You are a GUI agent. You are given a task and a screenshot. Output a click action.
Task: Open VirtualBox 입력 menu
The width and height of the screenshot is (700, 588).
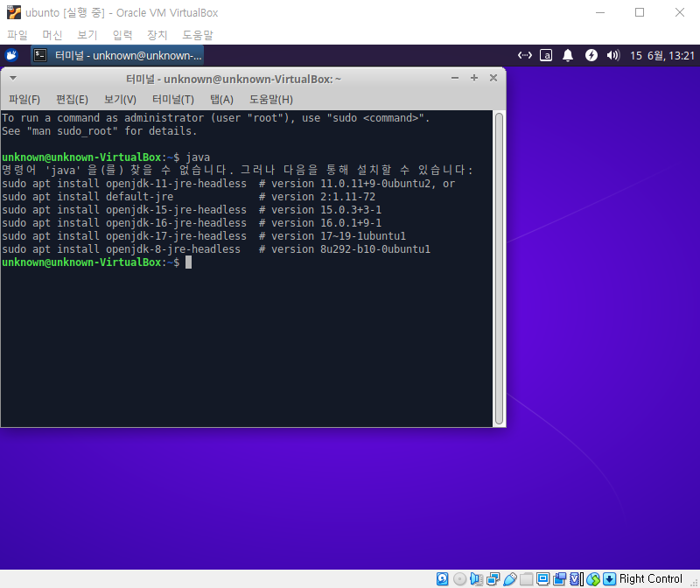pos(122,35)
